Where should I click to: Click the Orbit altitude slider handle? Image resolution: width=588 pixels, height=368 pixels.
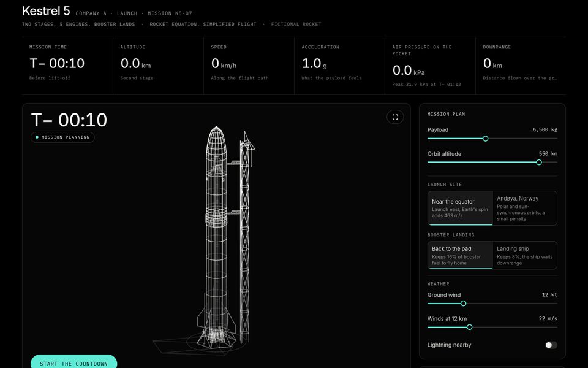pos(539,162)
